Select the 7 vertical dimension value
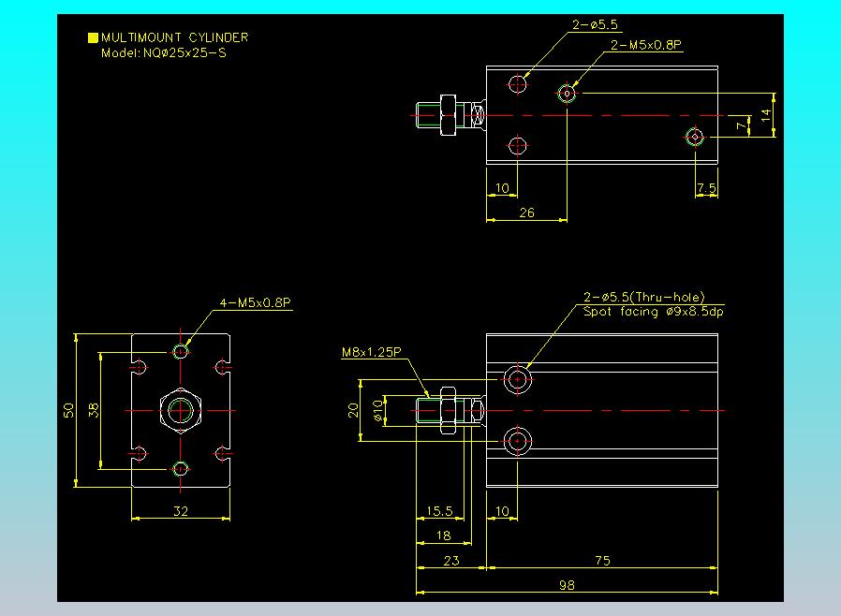The image size is (841, 616). tap(741, 126)
